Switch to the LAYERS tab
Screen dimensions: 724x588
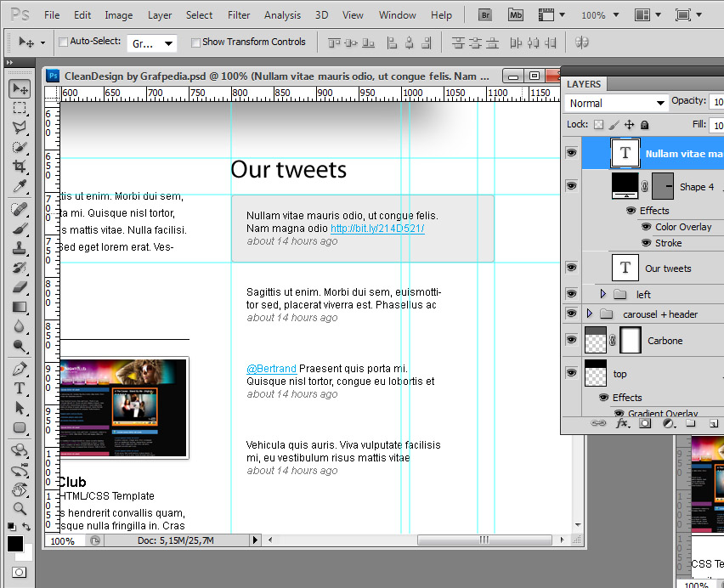point(584,84)
